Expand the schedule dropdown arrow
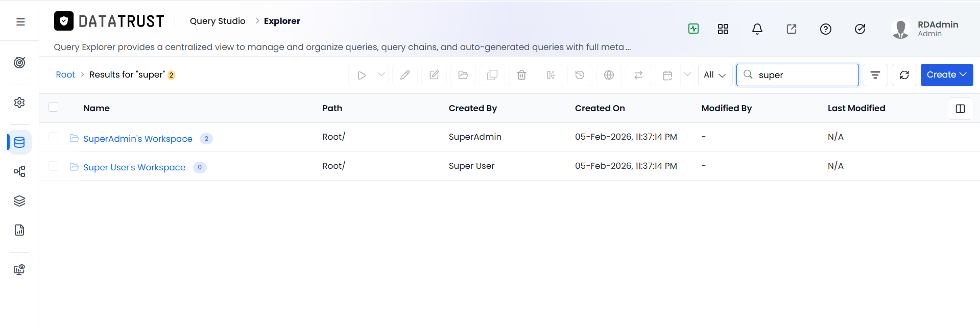This screenshot has width=980, height=330. tap(687, 75)
